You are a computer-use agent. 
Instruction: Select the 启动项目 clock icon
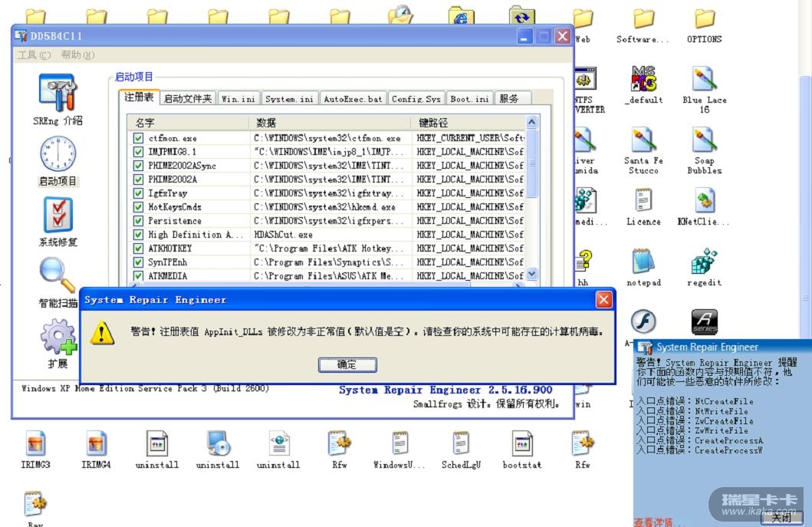pyautogui.click(x=58, y=154)
